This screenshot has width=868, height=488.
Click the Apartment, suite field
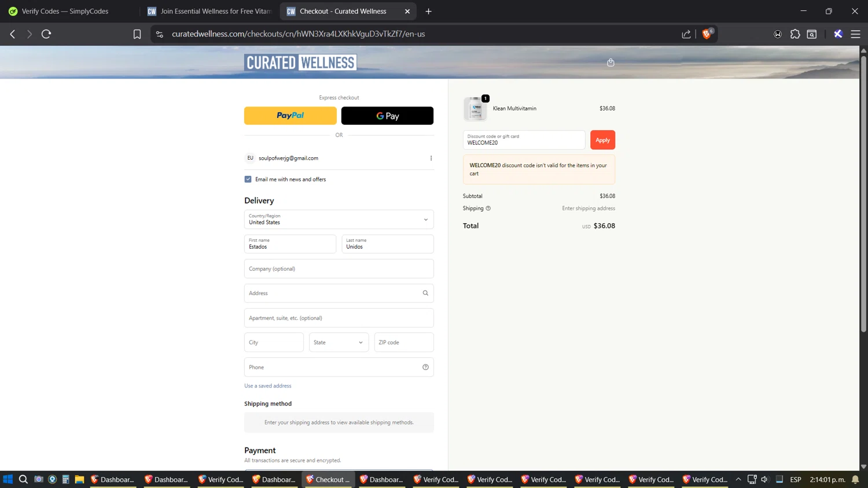coord(339,318)
